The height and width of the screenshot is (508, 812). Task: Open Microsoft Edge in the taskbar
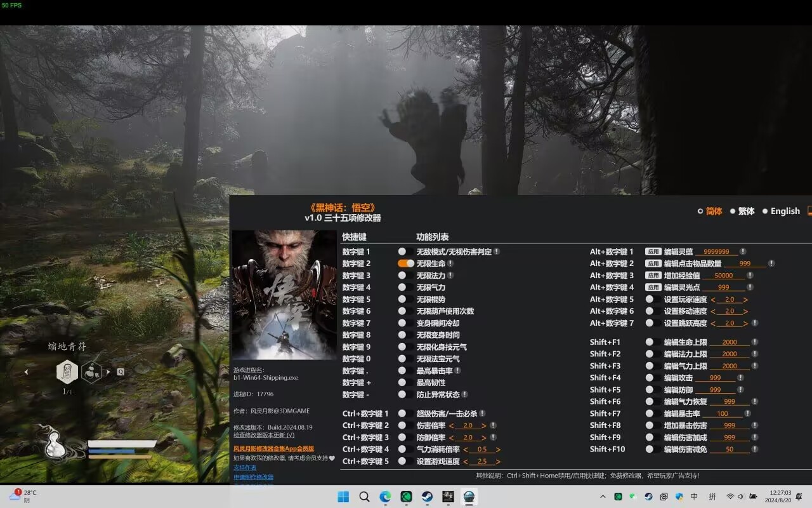[385, 497]
